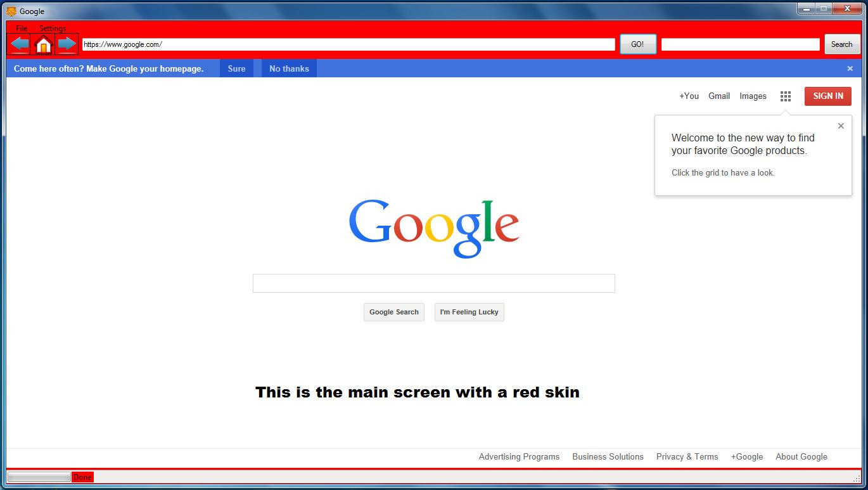Click the Google logo

tap(434, 228)
